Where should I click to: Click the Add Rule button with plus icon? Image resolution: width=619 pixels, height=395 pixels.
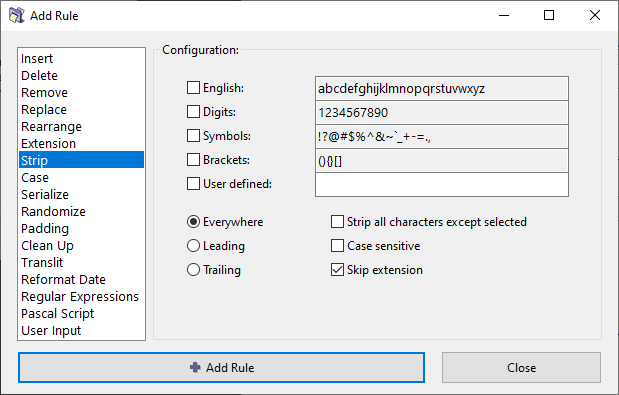pyautogui.click(x=221, y=367)
